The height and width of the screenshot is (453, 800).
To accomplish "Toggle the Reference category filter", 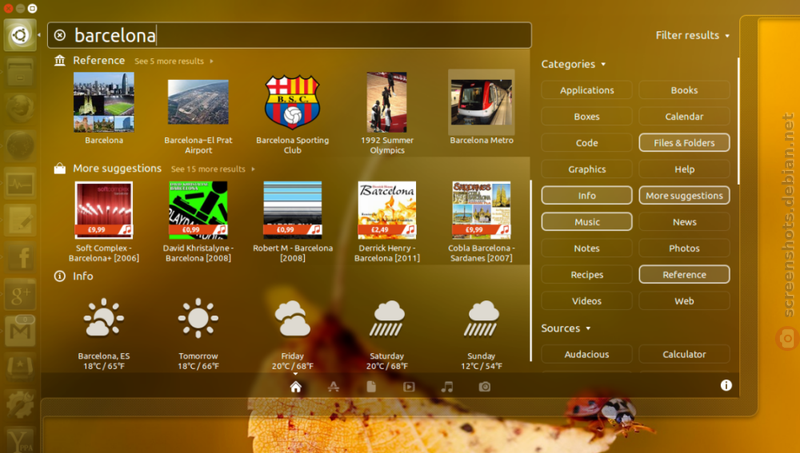I will pyautogui.click(x=684, y=274).
